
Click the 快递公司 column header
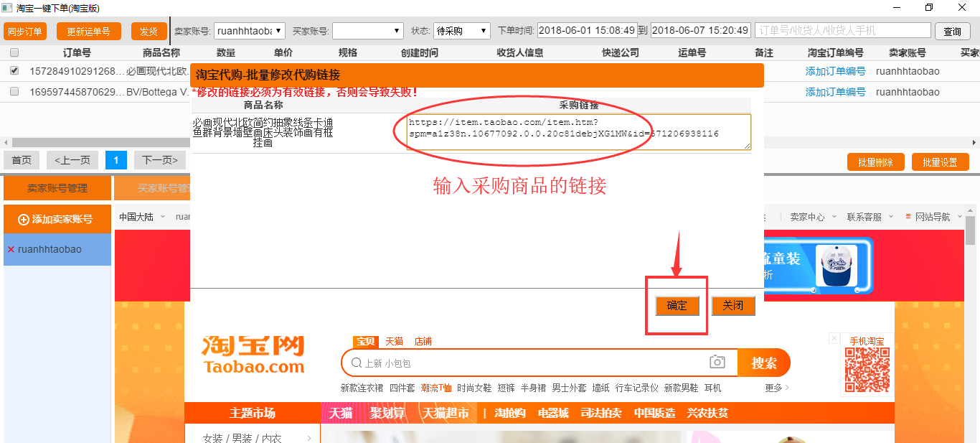(x=621, y=52)
